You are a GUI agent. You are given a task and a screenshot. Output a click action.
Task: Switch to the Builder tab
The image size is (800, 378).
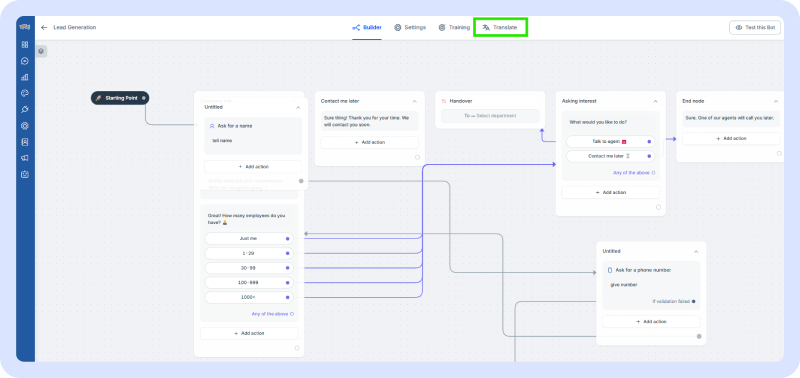pos(367,28)
